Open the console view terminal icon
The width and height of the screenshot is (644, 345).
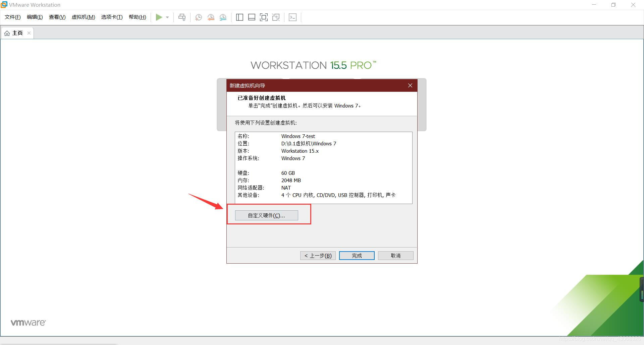click(x=292, y=17)
